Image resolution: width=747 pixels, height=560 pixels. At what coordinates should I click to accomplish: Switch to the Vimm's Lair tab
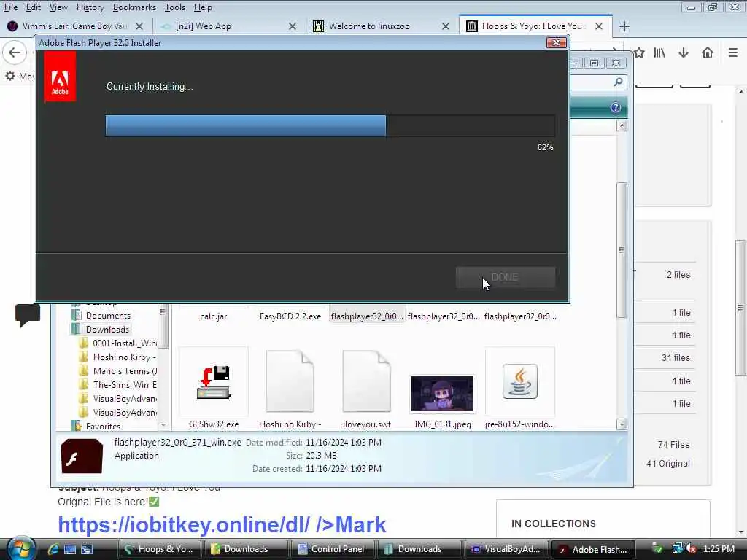[75, 26]
